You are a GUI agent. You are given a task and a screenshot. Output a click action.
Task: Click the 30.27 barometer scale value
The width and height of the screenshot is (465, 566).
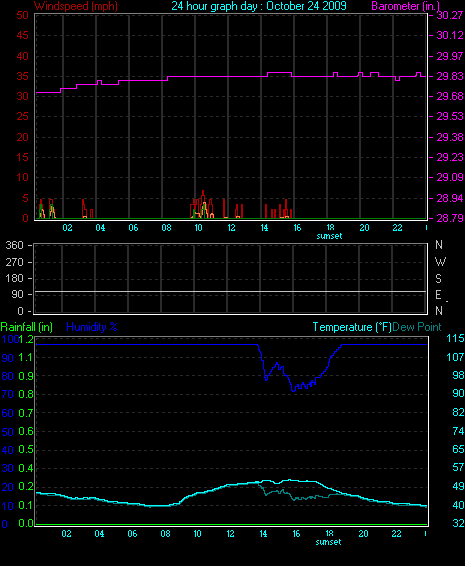tap(449, 15)
